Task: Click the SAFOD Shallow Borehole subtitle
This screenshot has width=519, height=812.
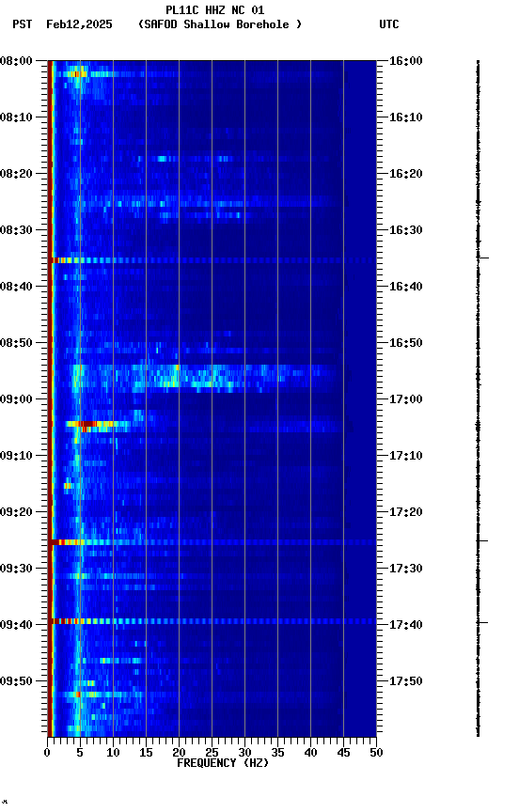Action: [220, 24]
